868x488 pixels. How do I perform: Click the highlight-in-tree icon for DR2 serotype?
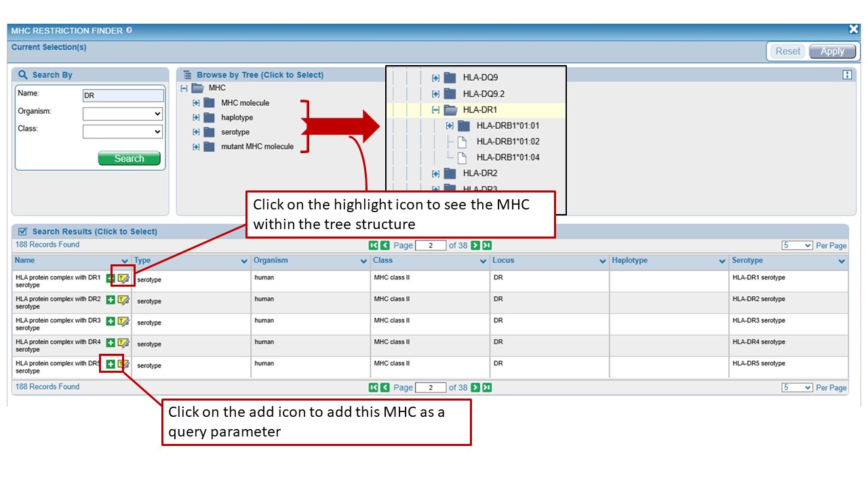[123, 300]
